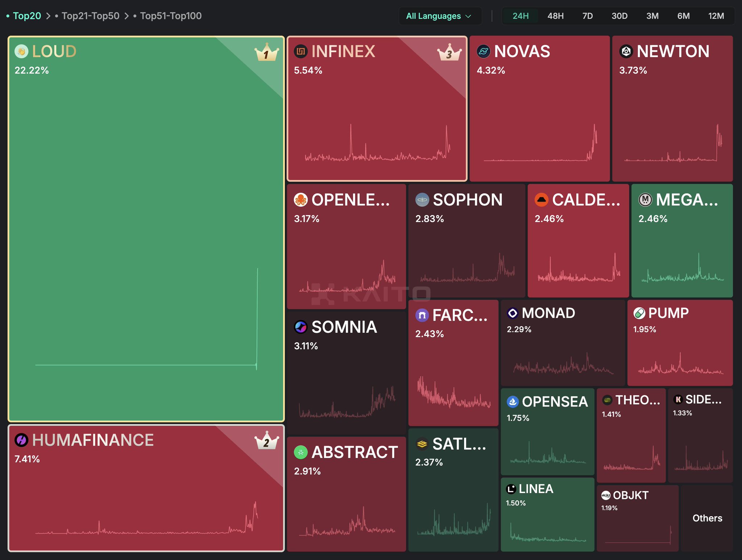Click the NEWTON name label
Screen dimensions: 742x560
pos(673,51)
